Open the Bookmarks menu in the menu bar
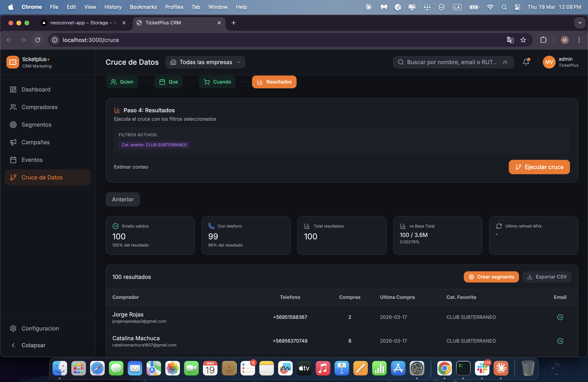The width and height of the screenshot is (588, 382). click(x=143, y=7)
